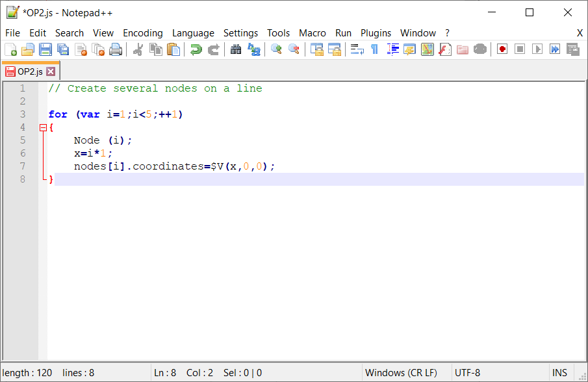
Task: Open the Replace dialog
Action: click(253, 49)
